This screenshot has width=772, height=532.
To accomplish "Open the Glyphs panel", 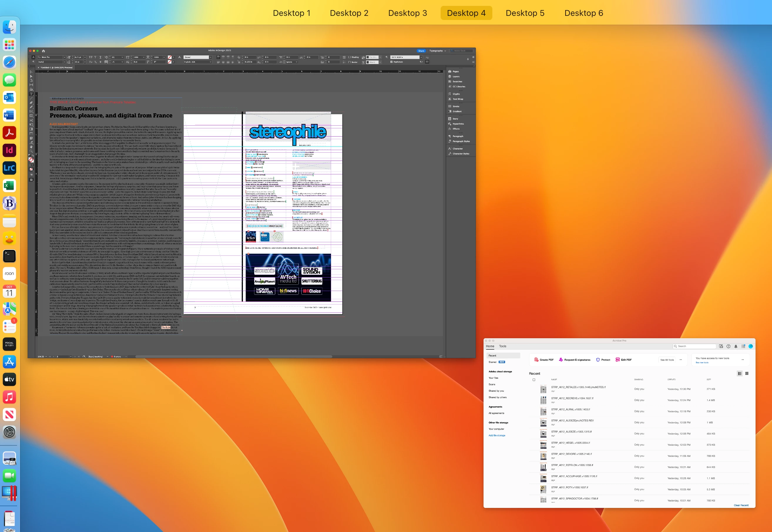I will click(456, 94).
